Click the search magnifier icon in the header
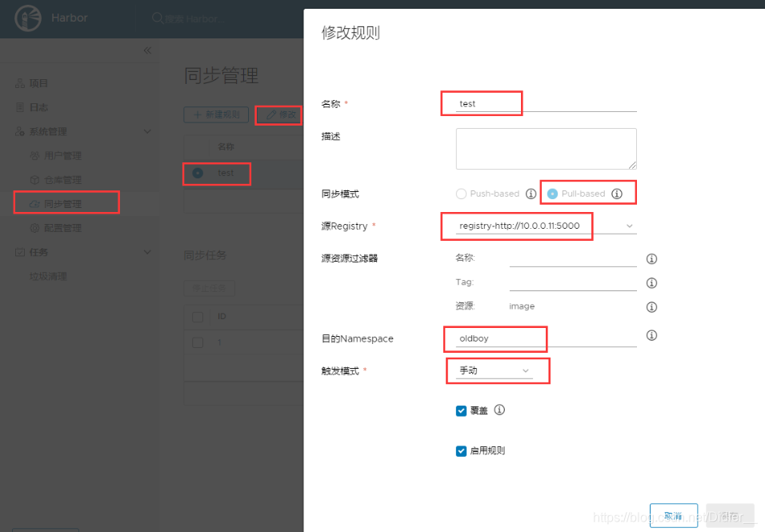 (157, 18)
